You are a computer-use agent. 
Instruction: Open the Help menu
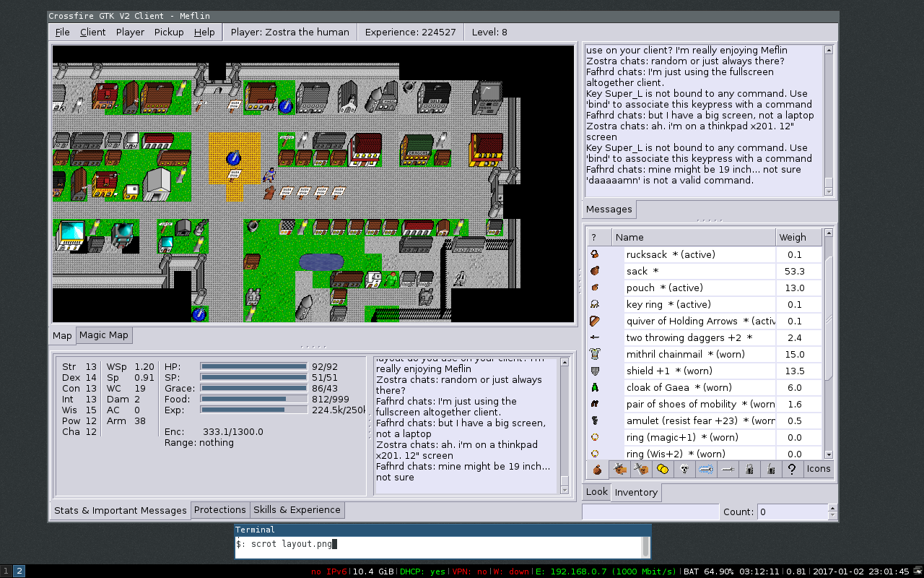click(204, 32)
